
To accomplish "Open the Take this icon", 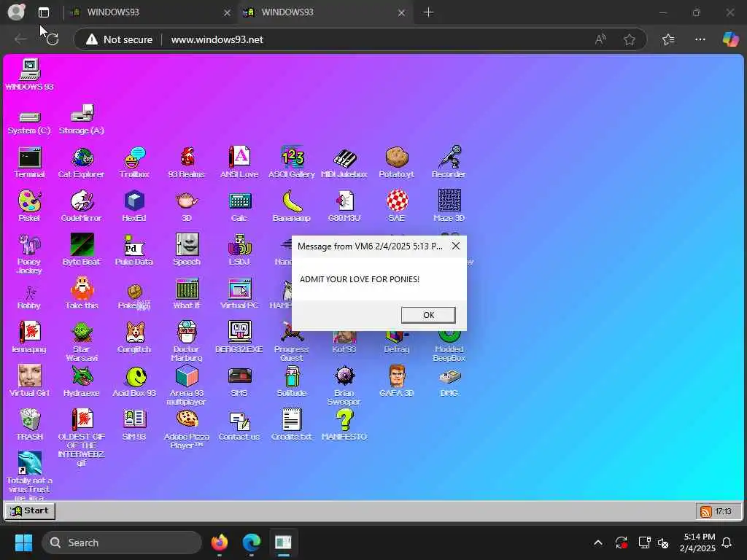I will pos(82,294).
